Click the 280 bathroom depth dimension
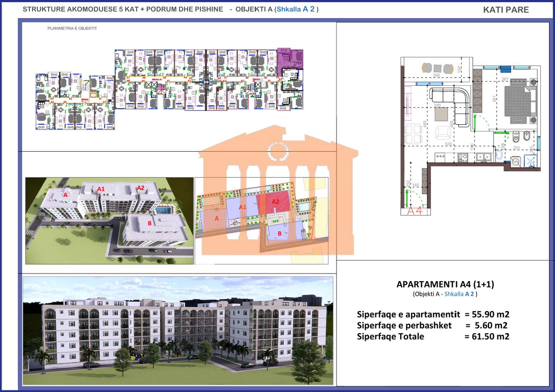Viewport: 555px width, 392px height. 531,149
